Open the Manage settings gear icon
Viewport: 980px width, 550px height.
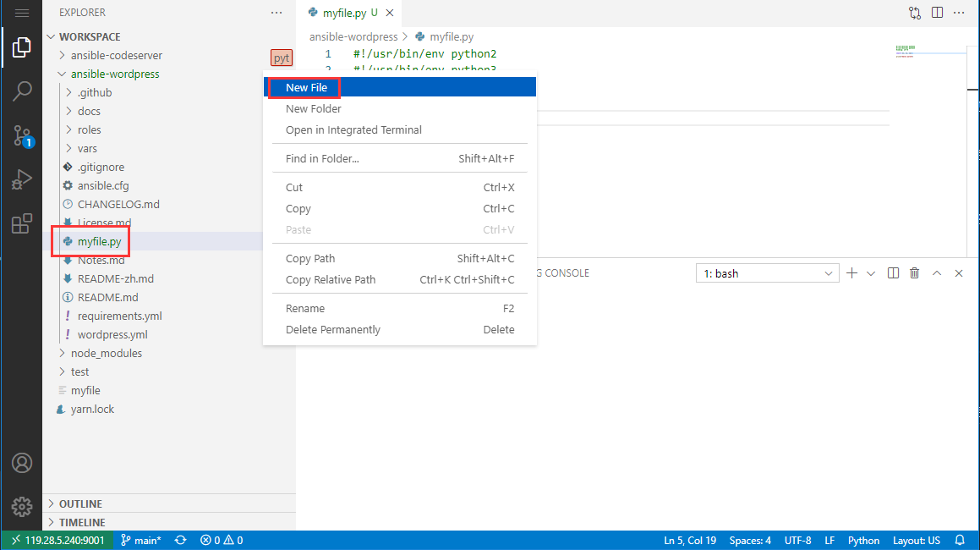pos(22,505)
